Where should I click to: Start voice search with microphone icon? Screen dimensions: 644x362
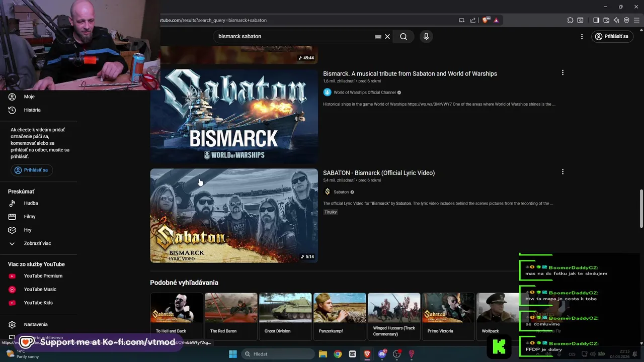426,36
